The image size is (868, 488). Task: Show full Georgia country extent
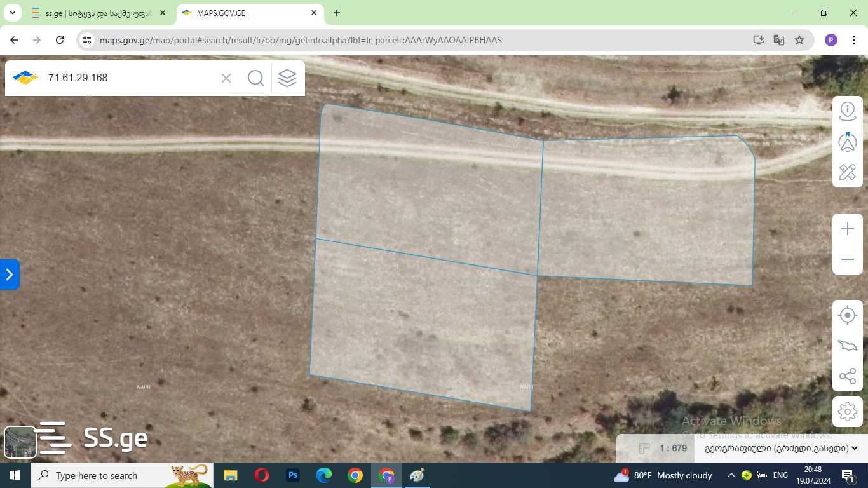click(x=847, y=346)
